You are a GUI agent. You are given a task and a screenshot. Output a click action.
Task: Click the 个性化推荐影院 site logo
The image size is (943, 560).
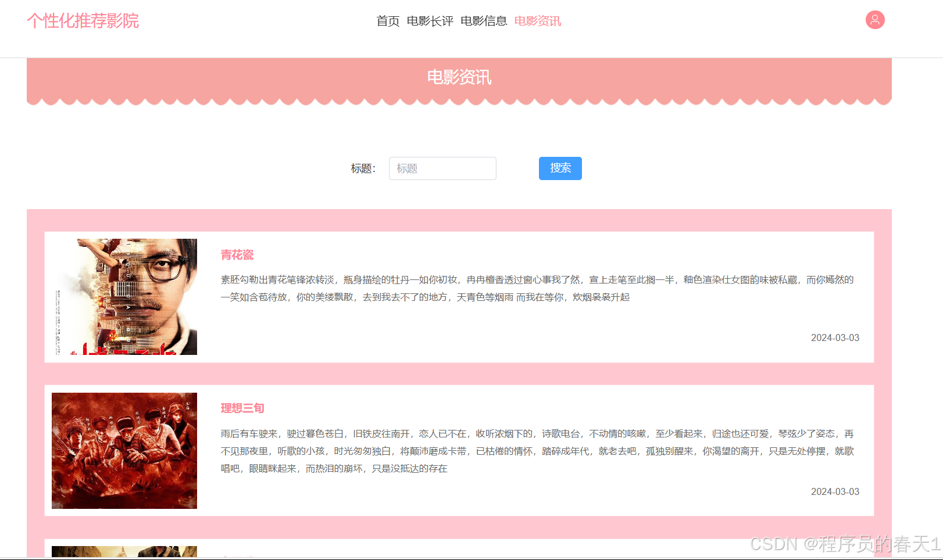[83, 21]
